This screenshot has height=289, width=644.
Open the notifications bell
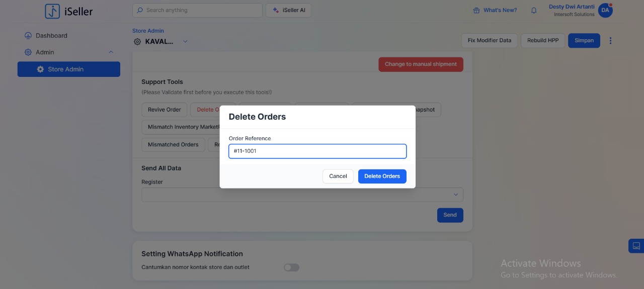point(534,11)
